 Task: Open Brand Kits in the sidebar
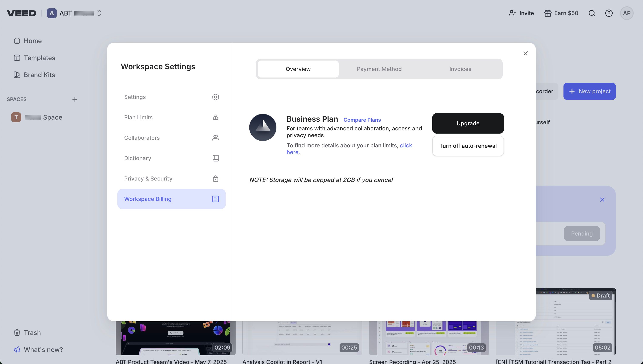pos(34,75)
